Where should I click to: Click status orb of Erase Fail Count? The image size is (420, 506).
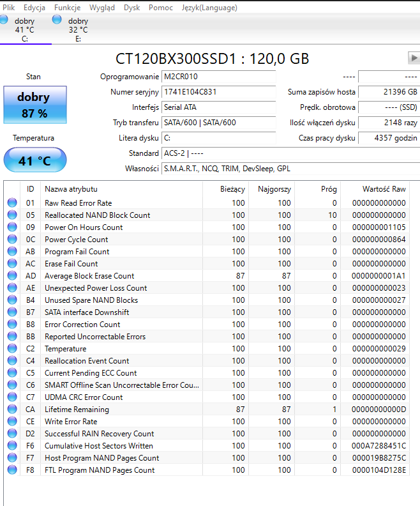point(12,263)
